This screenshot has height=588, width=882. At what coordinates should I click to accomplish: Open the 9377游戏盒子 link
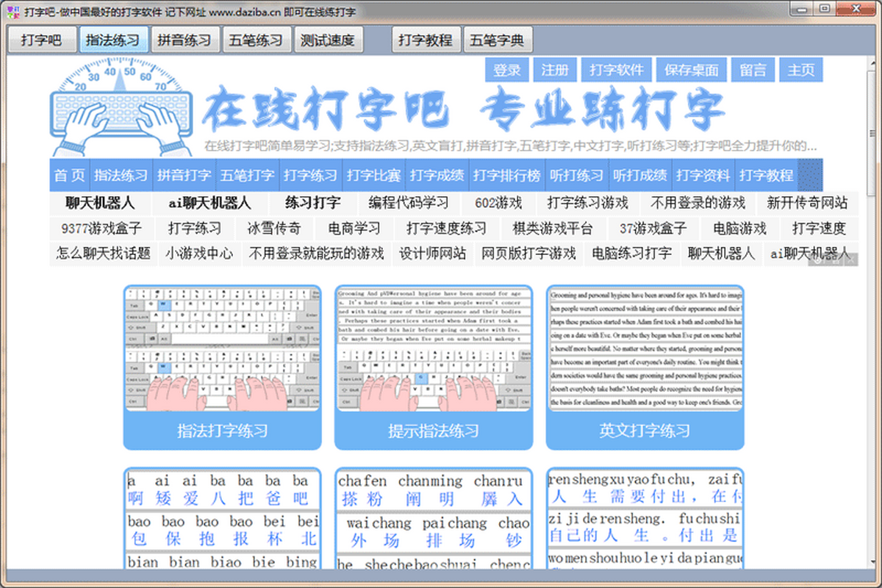coord(101,229)
